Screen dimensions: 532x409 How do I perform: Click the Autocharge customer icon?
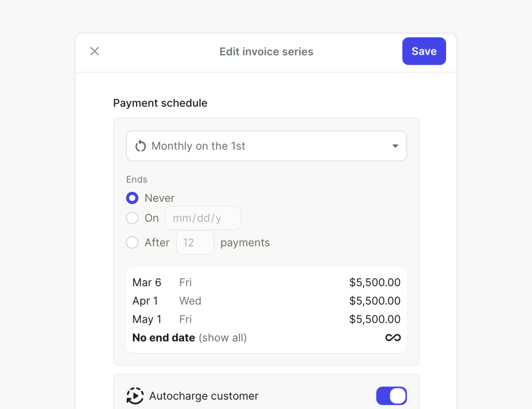(x=135, y=396)
